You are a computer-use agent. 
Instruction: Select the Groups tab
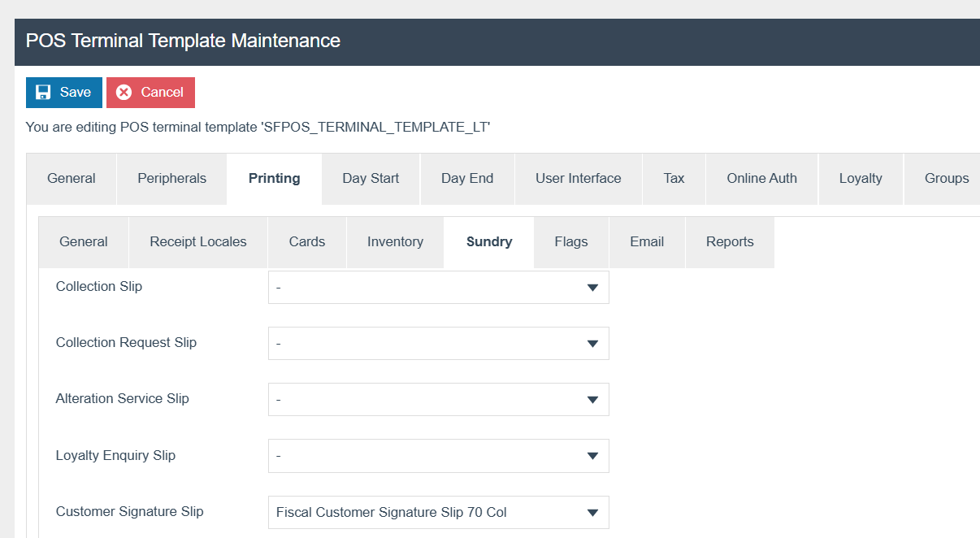pyautogui.click(x=946, y=179)
